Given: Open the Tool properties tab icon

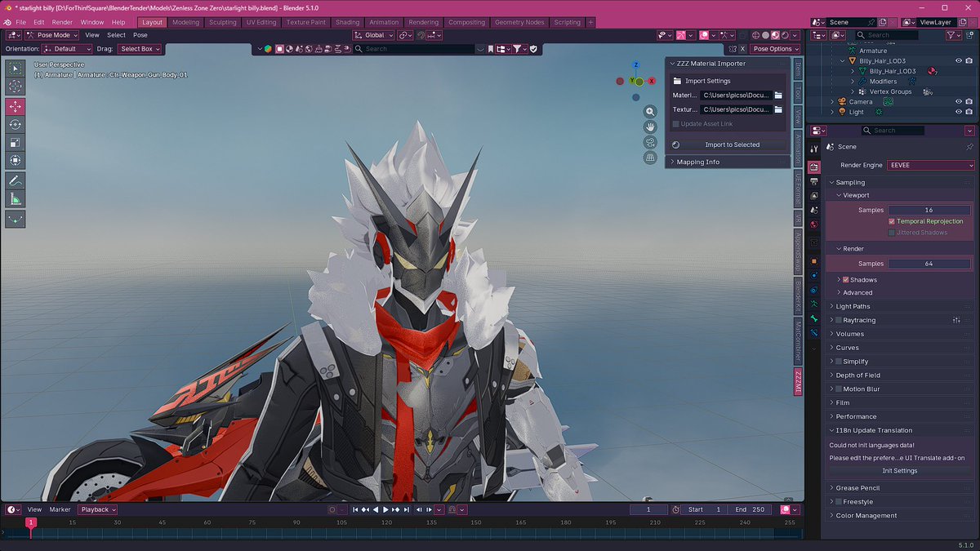Looking at the screenshot, I should pos(814,149).
